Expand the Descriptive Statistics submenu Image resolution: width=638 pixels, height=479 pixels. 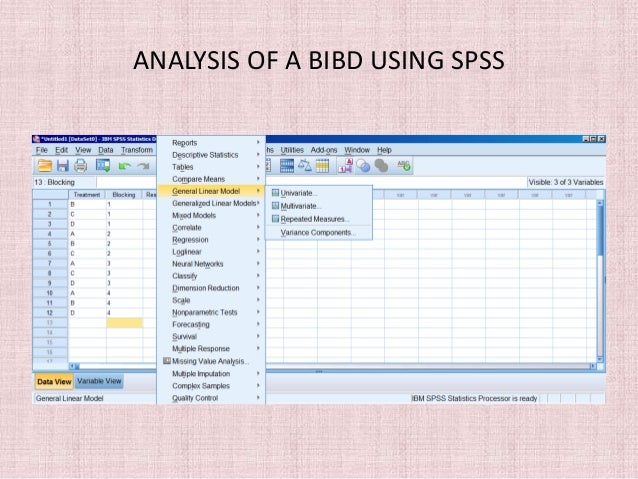[211, 155]
